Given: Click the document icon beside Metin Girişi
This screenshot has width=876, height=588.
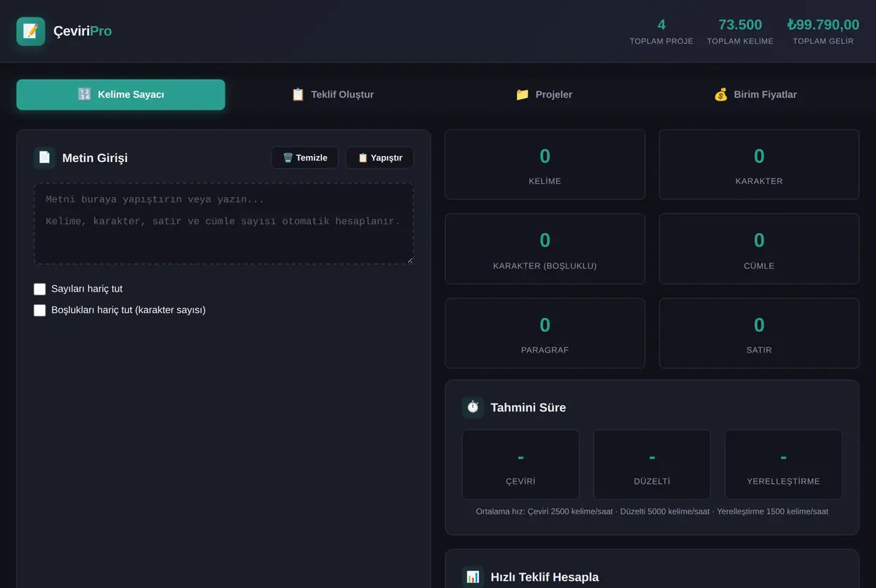Looking at the screenshot, I should pos(45,158).
